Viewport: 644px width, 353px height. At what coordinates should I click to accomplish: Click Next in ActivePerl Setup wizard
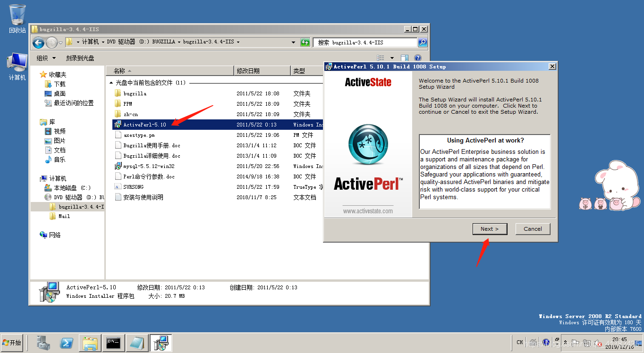(490, 229)
